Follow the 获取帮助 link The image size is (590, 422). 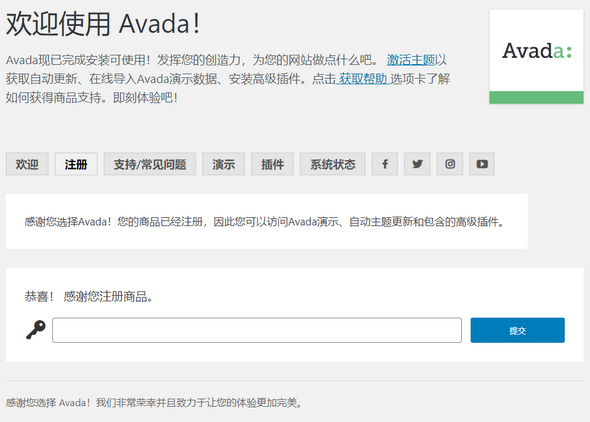click(363, 79)
